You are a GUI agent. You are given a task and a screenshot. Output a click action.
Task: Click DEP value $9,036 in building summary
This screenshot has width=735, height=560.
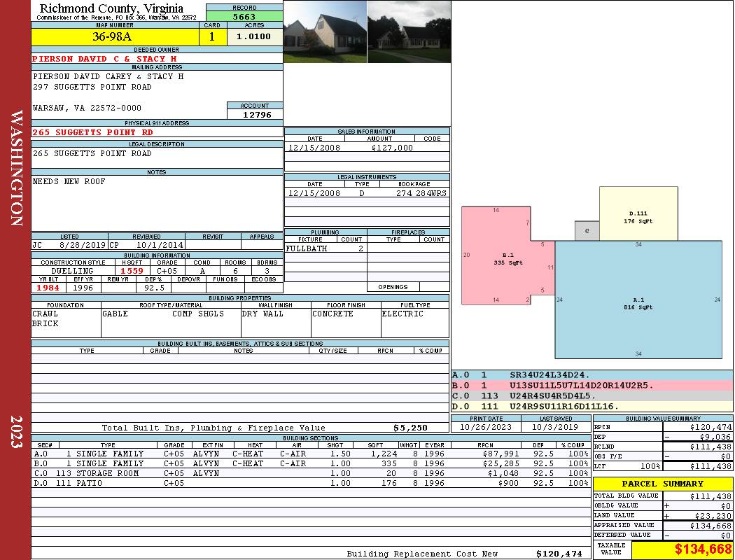pyautogui.click(x=715, y=437)
